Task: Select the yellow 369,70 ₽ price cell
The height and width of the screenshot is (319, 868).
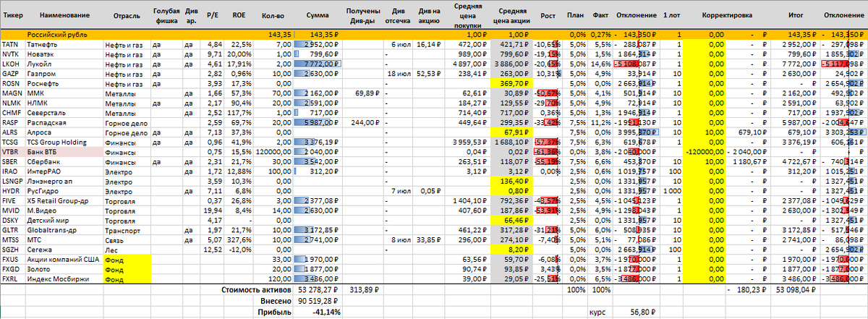Action: point(513,84)
